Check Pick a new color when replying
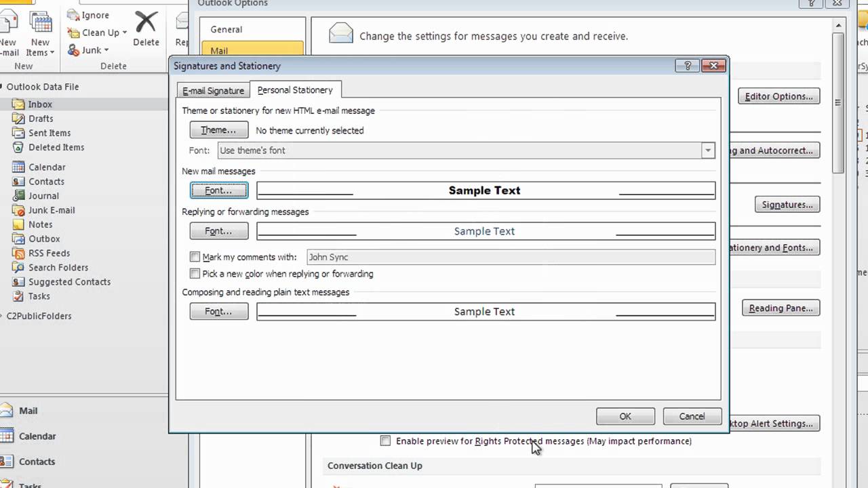Screen dimensions: 868x488 (x=195, y=274)
